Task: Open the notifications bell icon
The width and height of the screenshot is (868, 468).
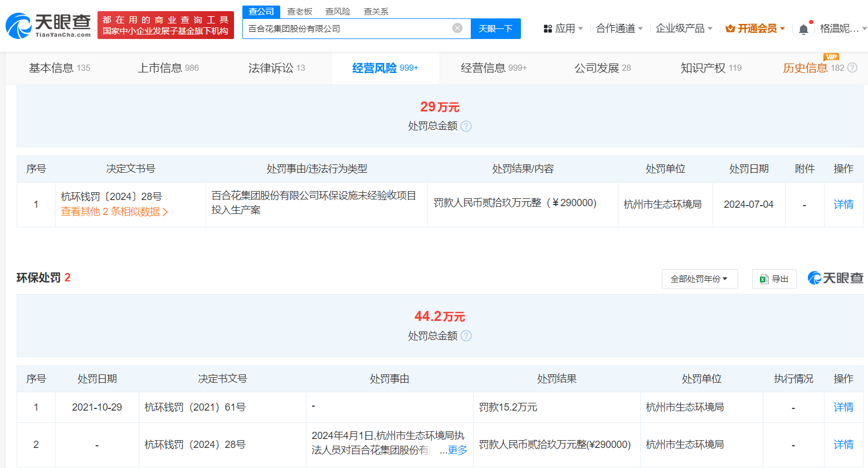Action: [x=803, y=29]
